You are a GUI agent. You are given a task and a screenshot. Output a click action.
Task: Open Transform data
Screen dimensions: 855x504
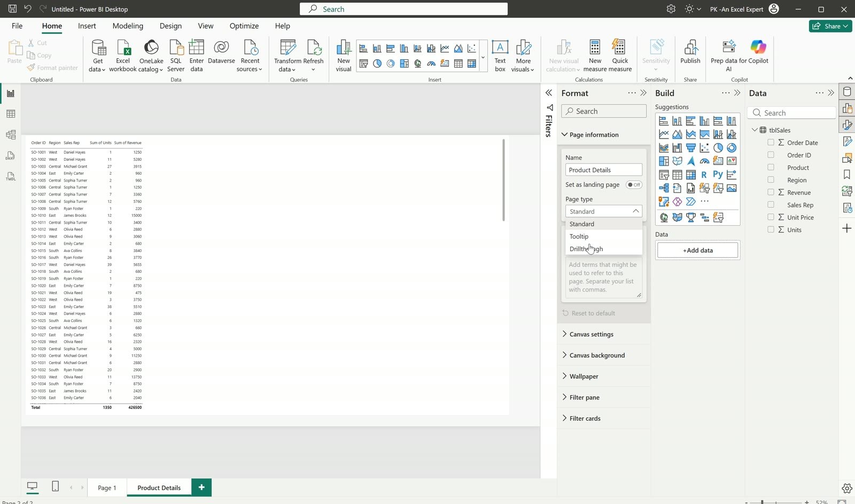[287, 56]
